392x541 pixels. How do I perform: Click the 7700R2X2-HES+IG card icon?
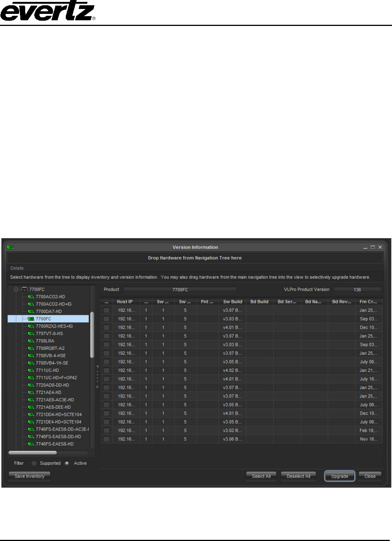[31, 326]
